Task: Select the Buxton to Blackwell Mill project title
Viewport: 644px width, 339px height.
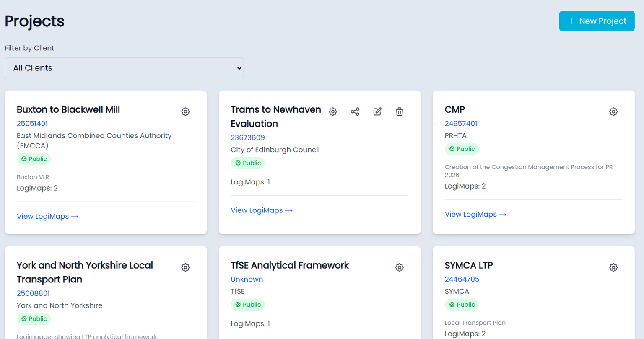Action: coord(68,110)
